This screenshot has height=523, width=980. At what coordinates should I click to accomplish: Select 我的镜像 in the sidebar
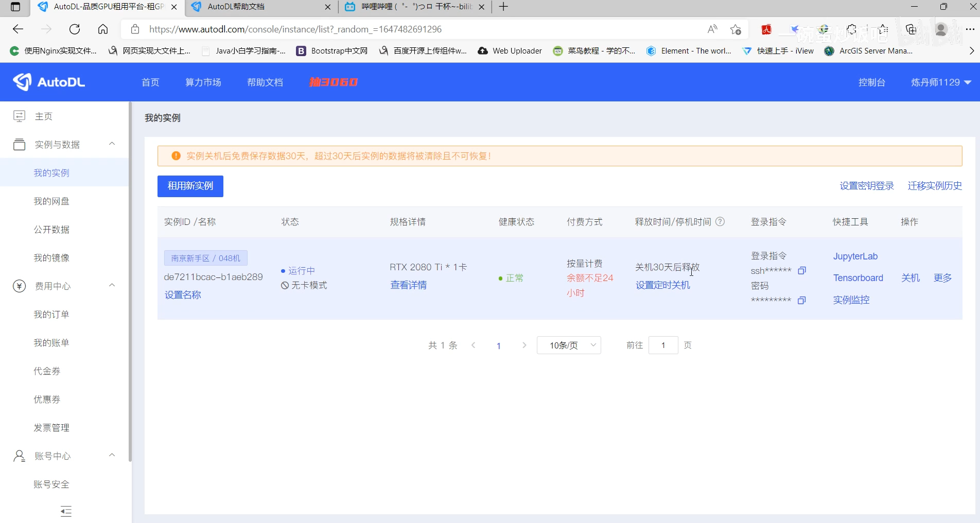(x=64, y=258)
